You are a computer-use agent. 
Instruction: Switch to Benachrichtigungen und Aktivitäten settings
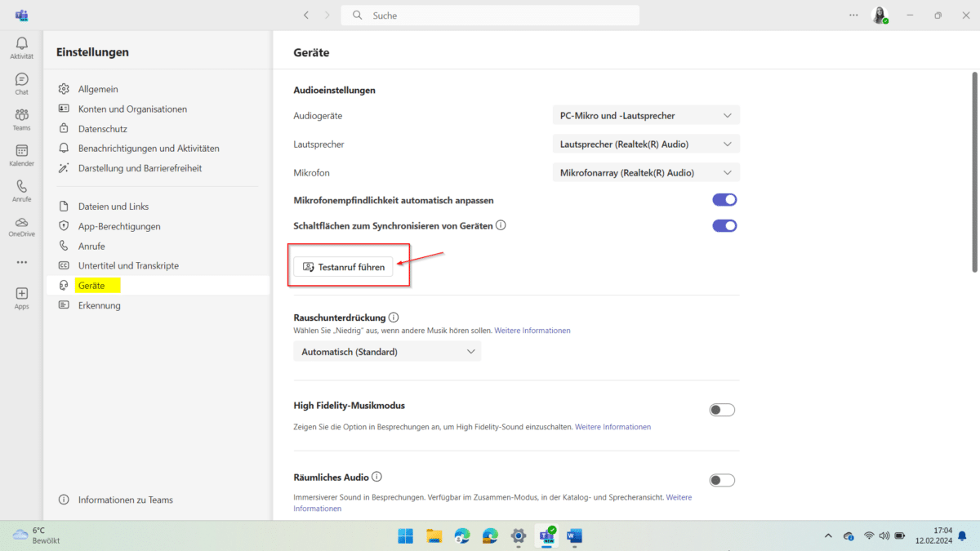[x=149, y=148]
